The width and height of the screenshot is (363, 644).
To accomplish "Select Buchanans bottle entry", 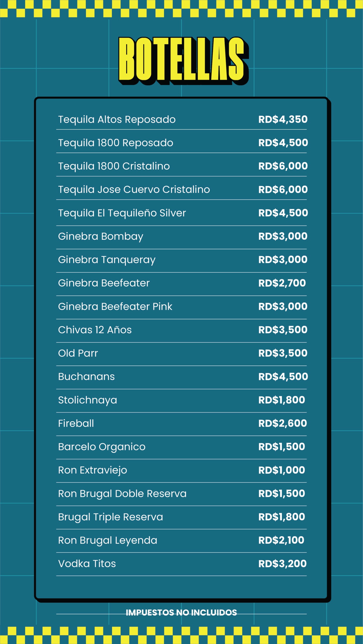I will point(86,377).
